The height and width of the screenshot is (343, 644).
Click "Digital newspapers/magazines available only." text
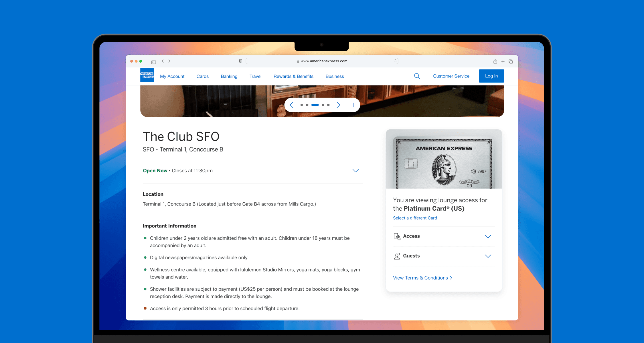click(199, 258)
